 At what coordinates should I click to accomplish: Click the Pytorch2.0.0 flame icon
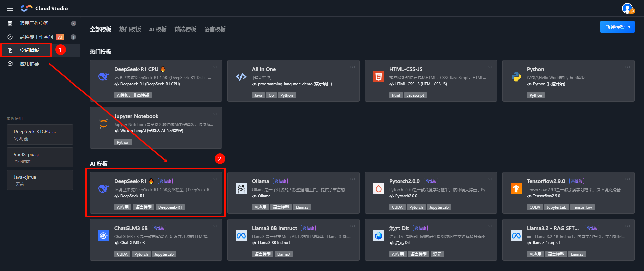379,189
